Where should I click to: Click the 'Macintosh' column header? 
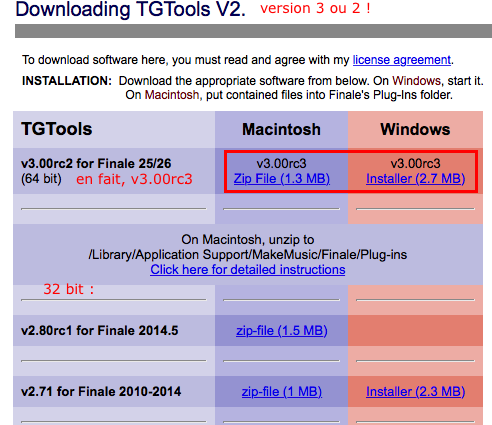pos(281,129)
